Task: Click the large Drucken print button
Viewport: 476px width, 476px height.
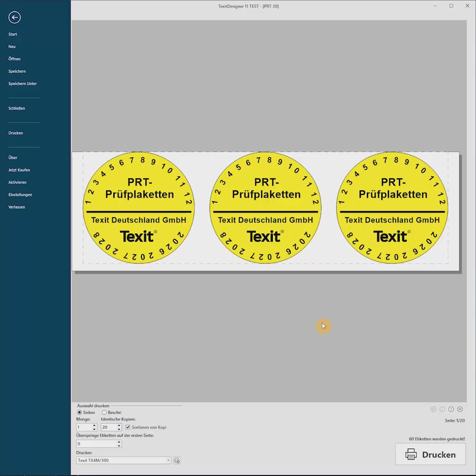Action: click(x=430, y=454)
